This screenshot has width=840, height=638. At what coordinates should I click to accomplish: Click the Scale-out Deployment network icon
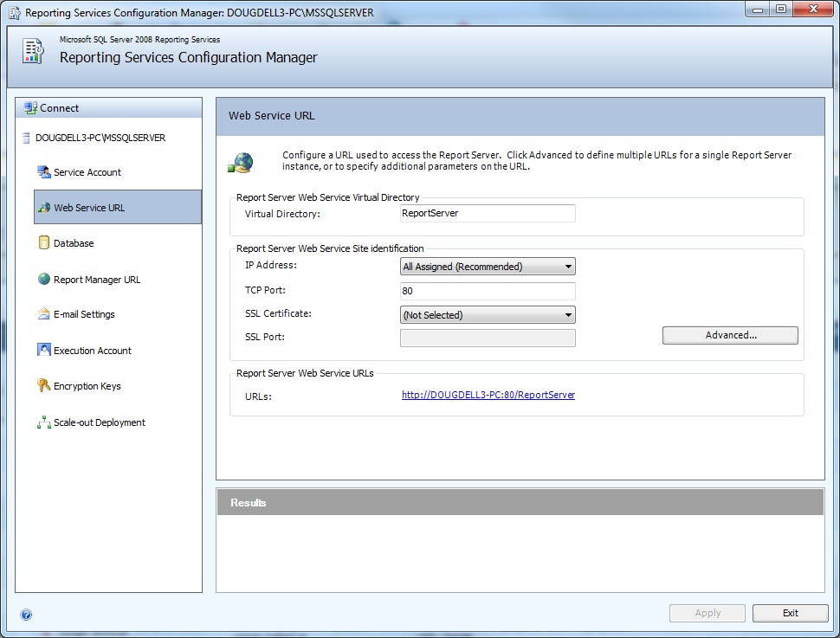[44, 422]
